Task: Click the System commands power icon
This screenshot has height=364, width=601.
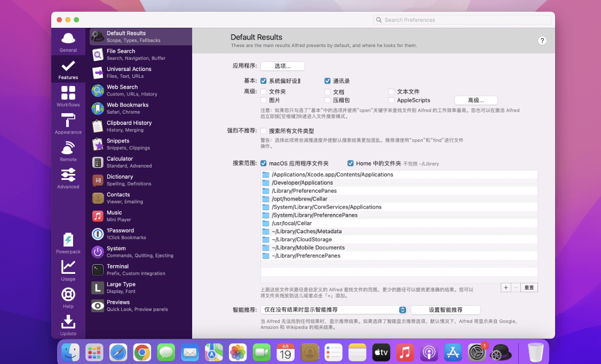Action: click(x=98, y=252)
